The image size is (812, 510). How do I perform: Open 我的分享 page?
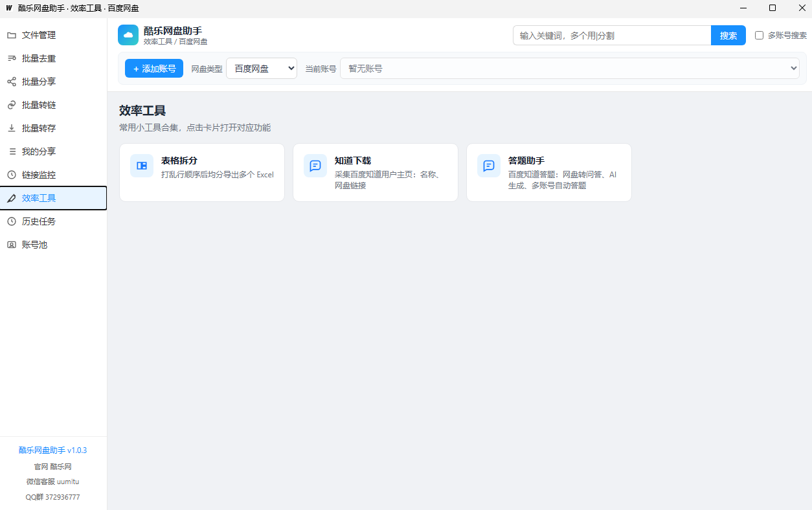click(53, 151)
